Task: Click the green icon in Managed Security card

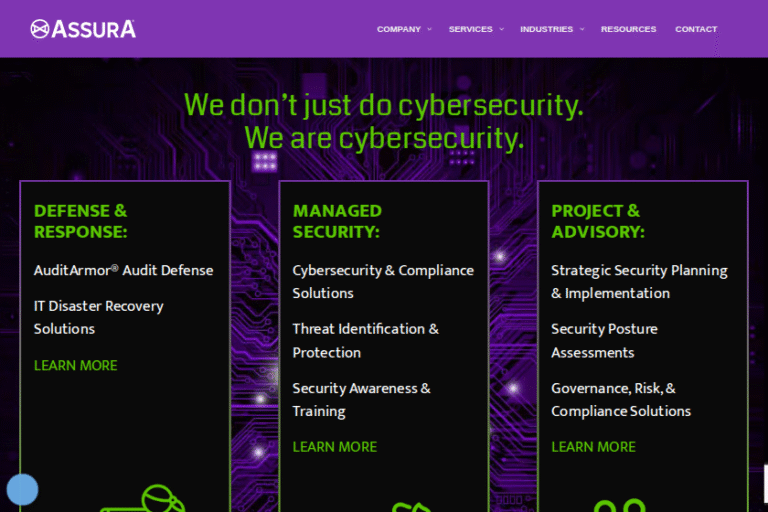Action: pyautogui.click(x=410, y=506)
